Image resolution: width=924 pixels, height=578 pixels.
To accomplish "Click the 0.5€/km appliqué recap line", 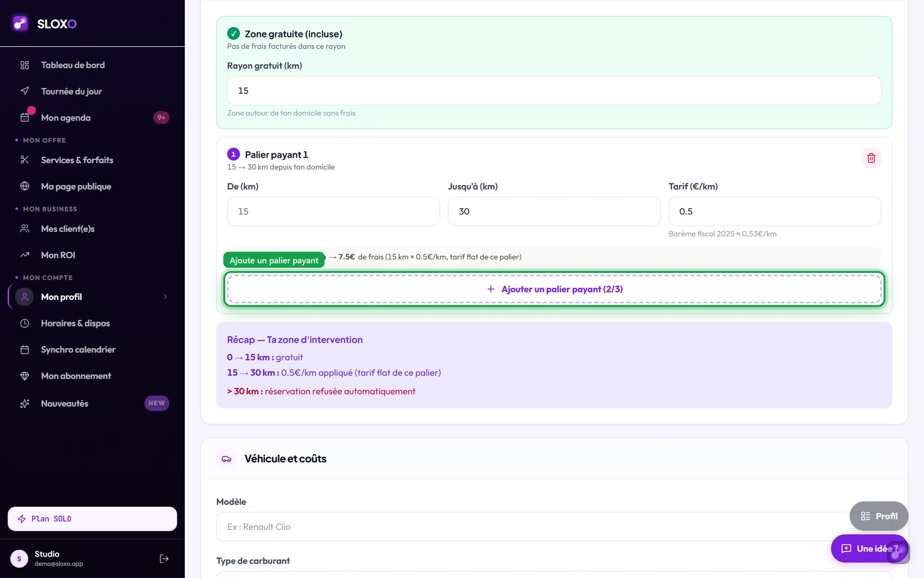I will [x=334, y=373].
